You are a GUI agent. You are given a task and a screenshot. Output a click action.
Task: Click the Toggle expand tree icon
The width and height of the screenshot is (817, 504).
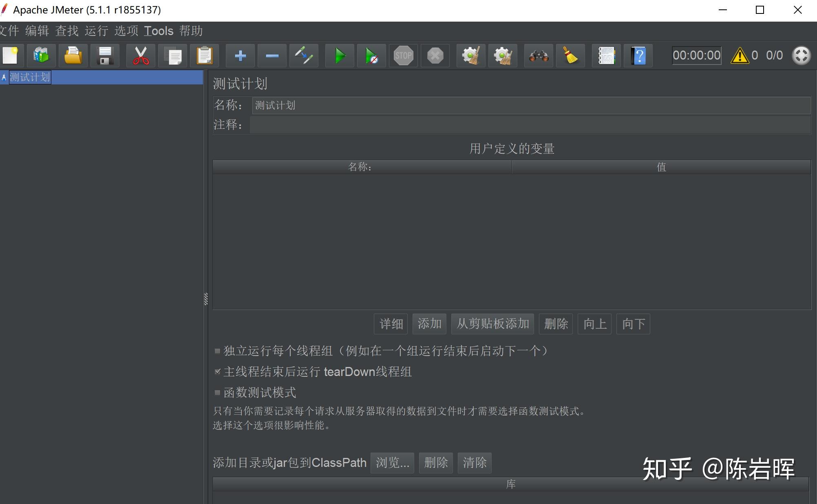(x=304, y=55)
